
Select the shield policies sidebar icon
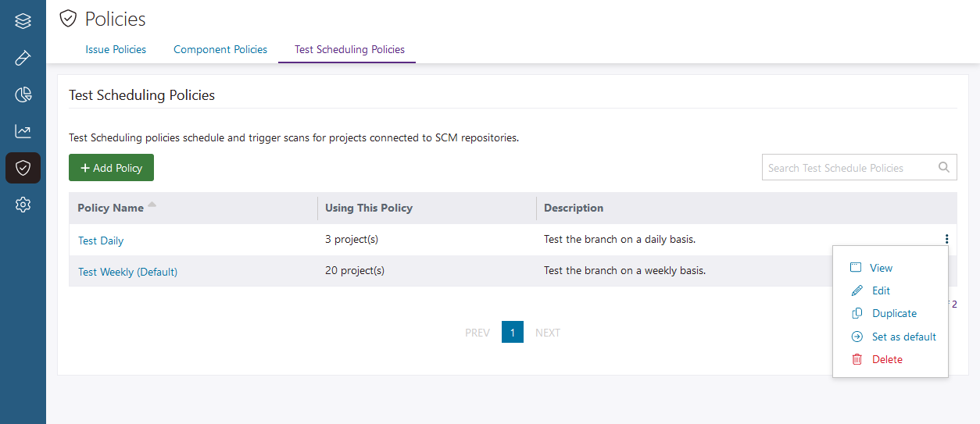(x=23, y=168)
